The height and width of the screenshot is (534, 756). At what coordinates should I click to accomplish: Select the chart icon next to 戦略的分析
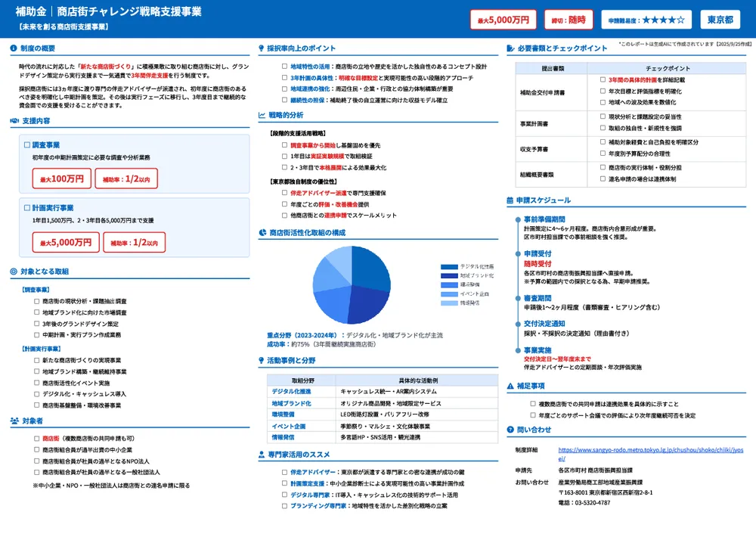261,115
